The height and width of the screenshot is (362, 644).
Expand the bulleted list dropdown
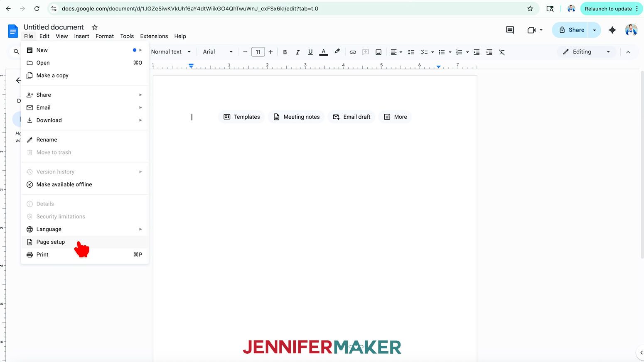click(x=450, y=52)
